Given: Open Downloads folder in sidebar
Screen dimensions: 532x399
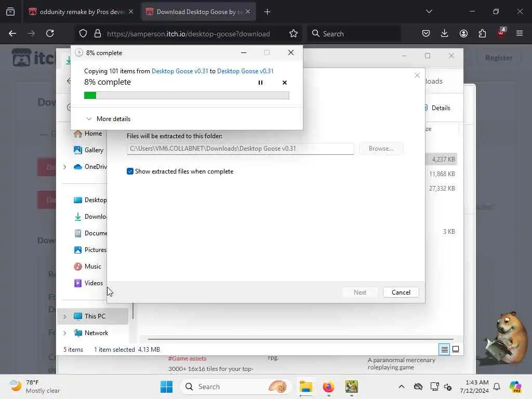Looking at the screenshot, I should point(90,217).
